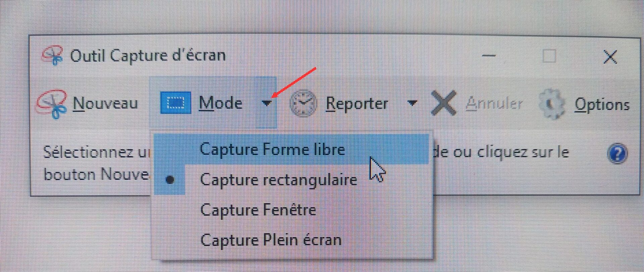
Task: Select the bullet beside Capture rectangulaire
Action: [170, 180]
